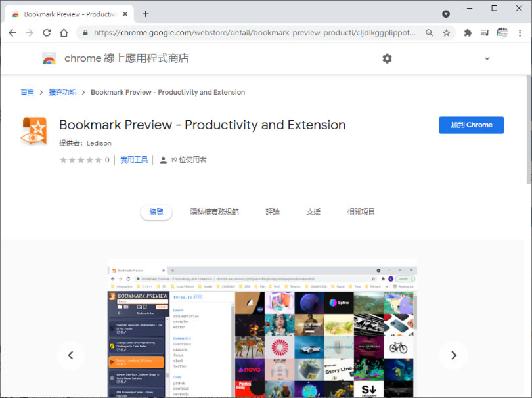The height and width of the screenshot is (398, 532).
Task: Click the extension title heading text
Action: point(202,125)
